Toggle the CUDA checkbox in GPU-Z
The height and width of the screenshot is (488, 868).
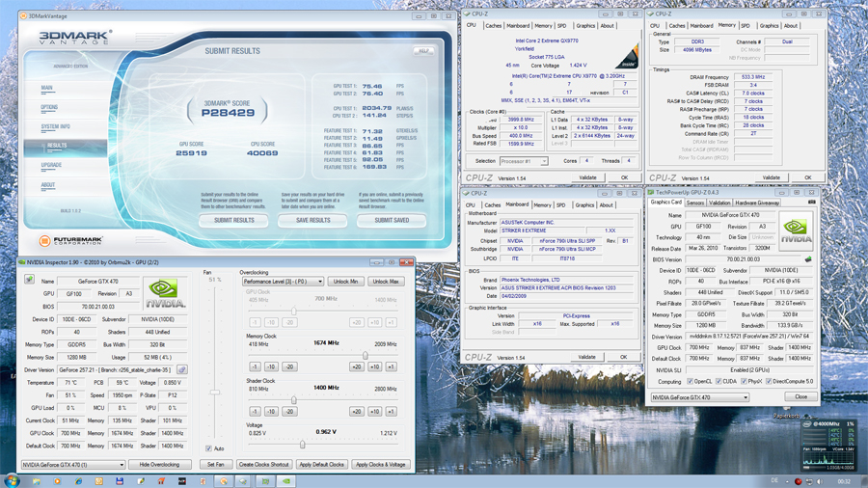(x=719, y=381)
